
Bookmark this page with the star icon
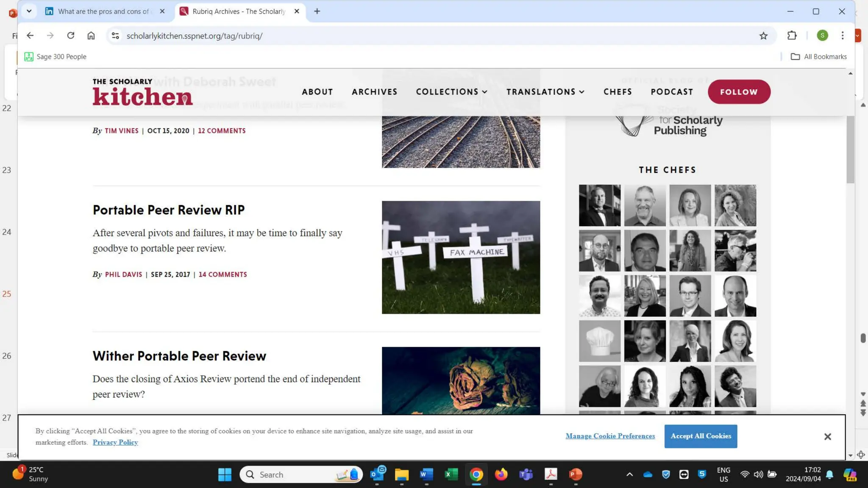[x=763, y=36]
